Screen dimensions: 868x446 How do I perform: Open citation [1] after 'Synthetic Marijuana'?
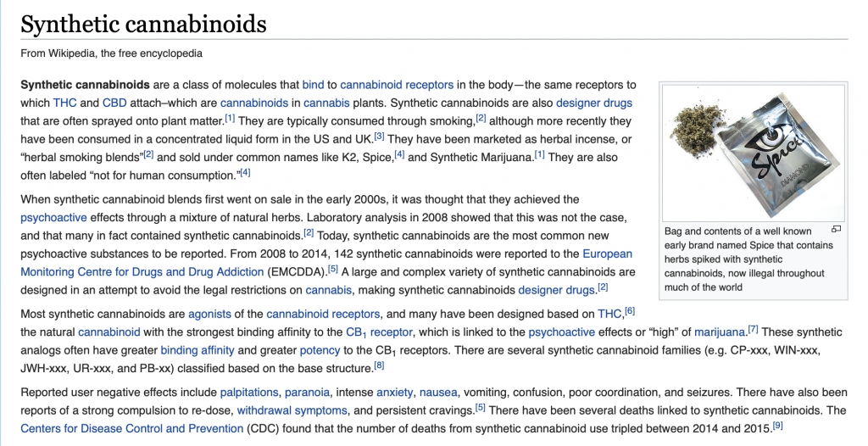point(539,154)
